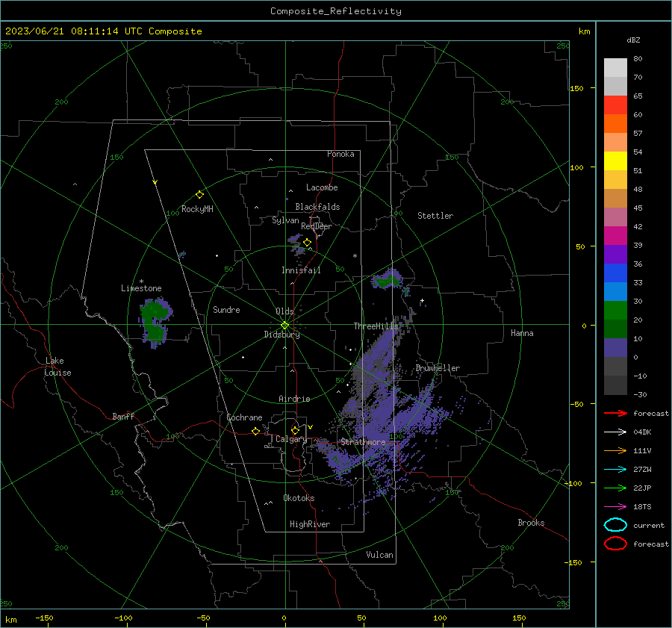Screen dimensions: 672x628
Task: Click the km unit label at top right
Action: pyautogui.click(x=584, y=31)
